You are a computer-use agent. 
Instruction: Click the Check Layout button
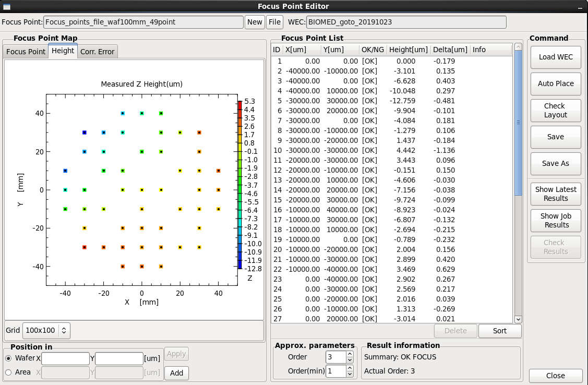pyautogui.click(x=556, y=111)
